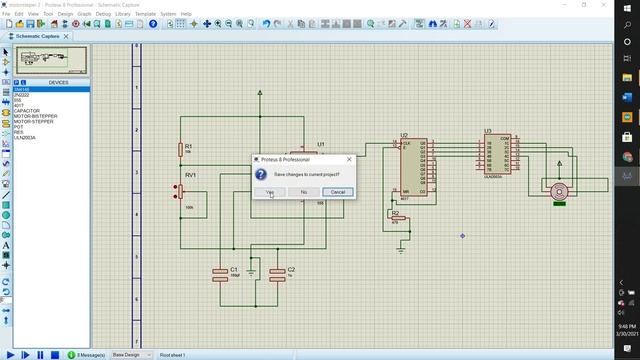Click the P pick devices button
The image size is (640, 360).
(17, 82)
